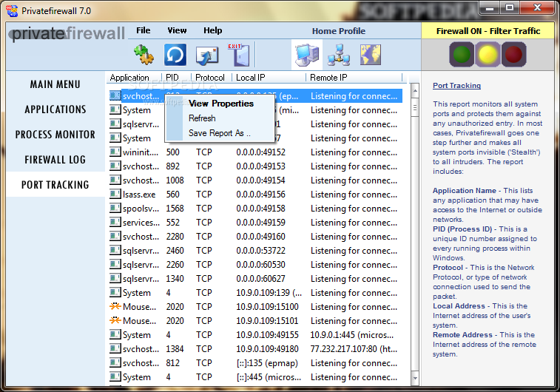Click PID value 1568
Image resolution: width=560 pixels, height=392 pixels.
pyautogui.click(x=175, y=209)
